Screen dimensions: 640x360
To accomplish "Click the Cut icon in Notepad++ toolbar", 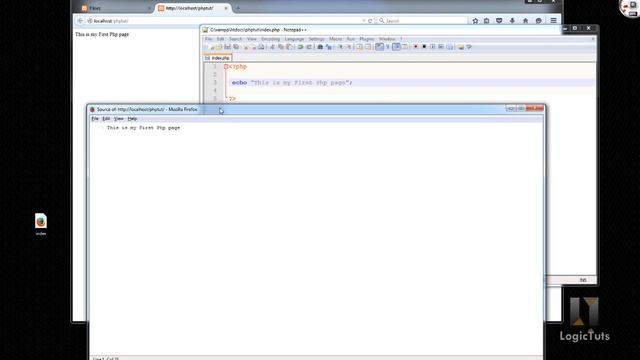I will (272, 47).
